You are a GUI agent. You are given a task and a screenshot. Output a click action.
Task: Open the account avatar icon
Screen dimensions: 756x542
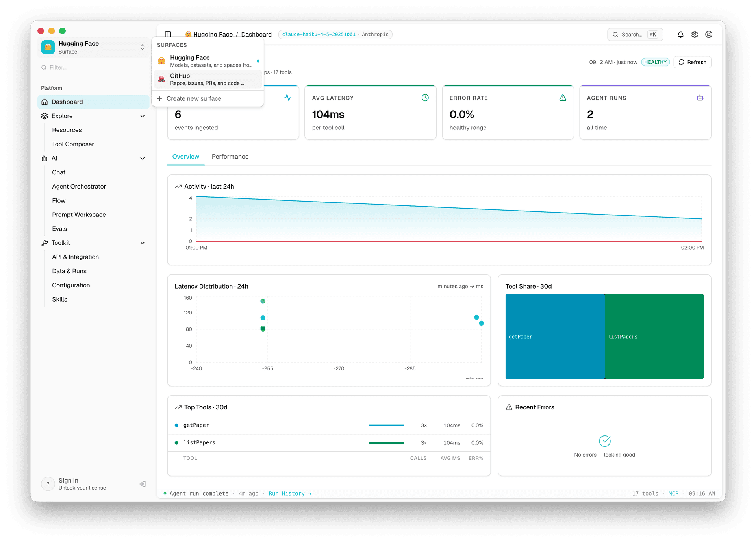709,35
